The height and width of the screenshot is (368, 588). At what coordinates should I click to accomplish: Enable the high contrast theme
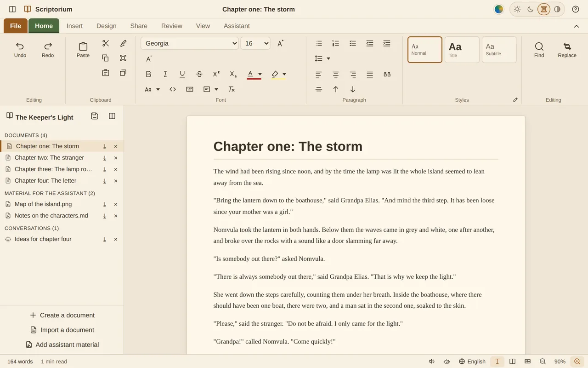557,9
